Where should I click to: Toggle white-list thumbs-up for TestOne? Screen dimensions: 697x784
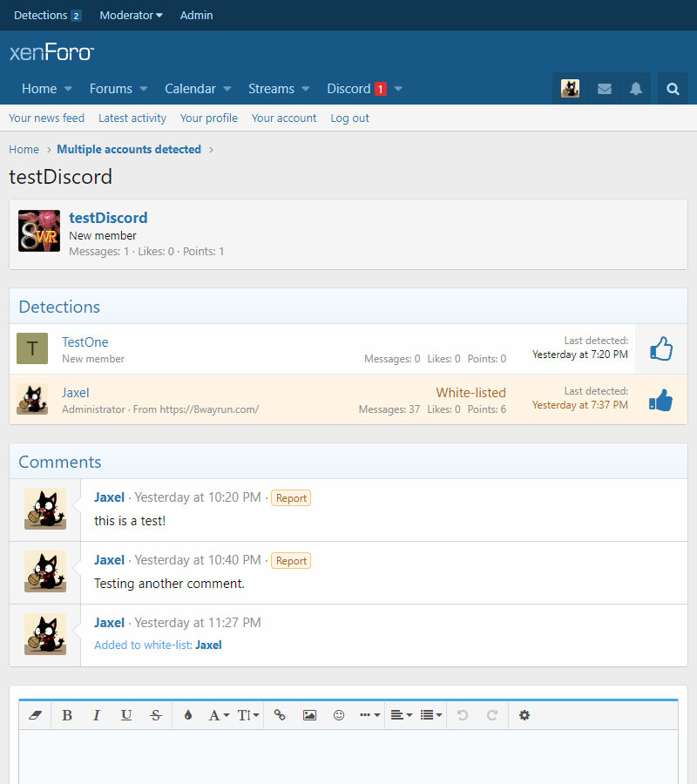661,349
